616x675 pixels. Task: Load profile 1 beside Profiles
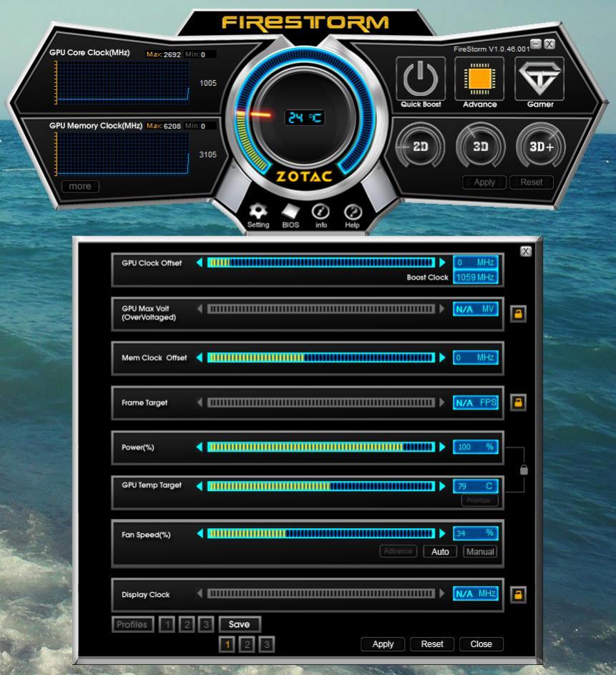(167, 624)
